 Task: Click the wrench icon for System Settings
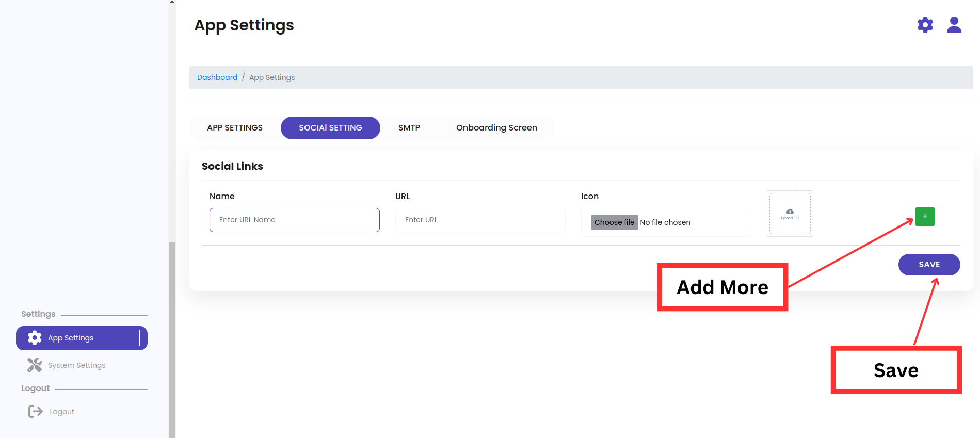tap(35, 365)
